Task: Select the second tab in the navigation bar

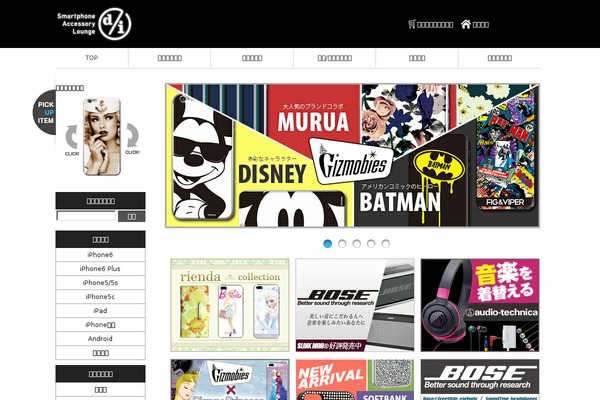Action: pos(170,58)
